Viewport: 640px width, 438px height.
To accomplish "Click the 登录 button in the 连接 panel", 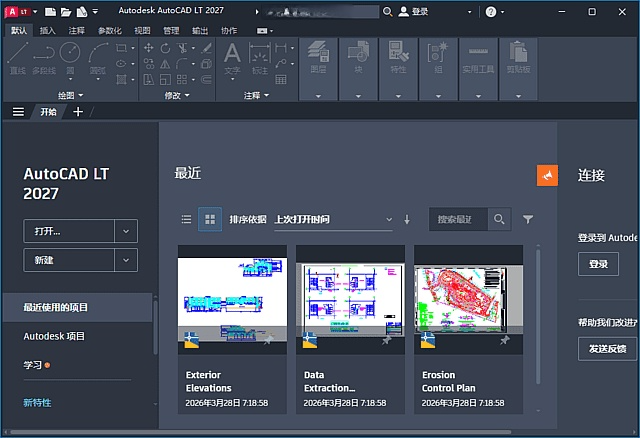I will click(598, 264).
